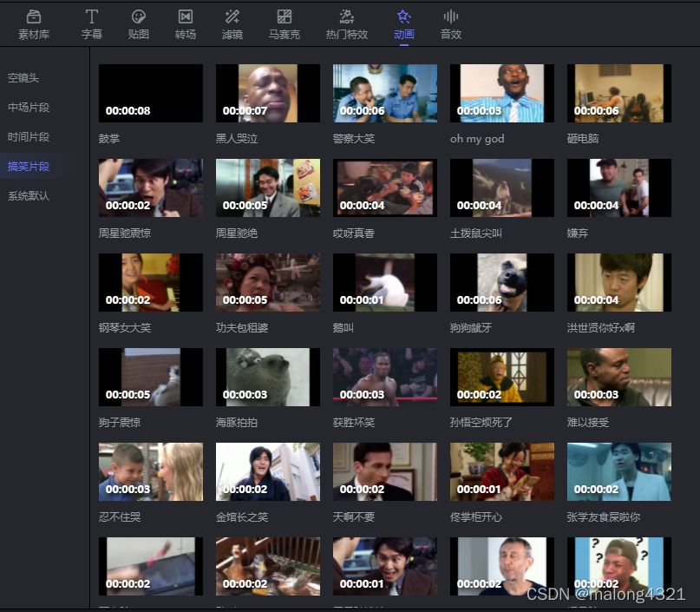The width and height of the screenshot is (700, 612).
Task: Select the 马赛克 mosaic icon
Action: (284, 17)
